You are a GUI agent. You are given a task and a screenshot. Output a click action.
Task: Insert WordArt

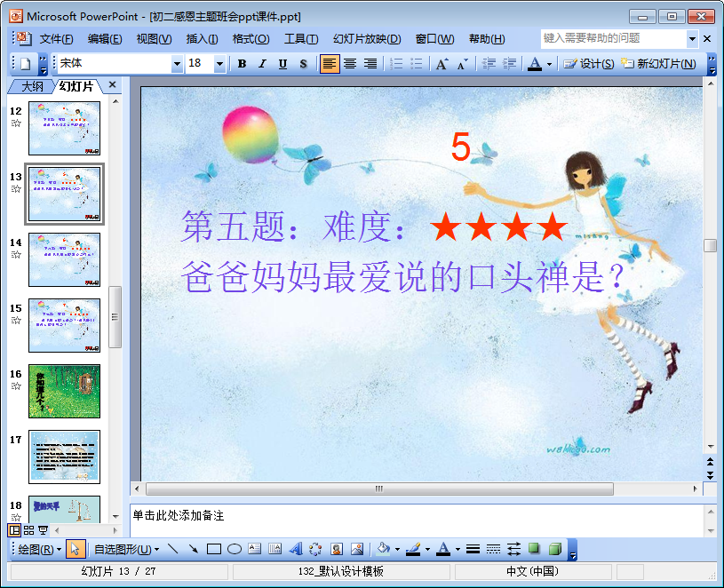[x=296, y=549]
